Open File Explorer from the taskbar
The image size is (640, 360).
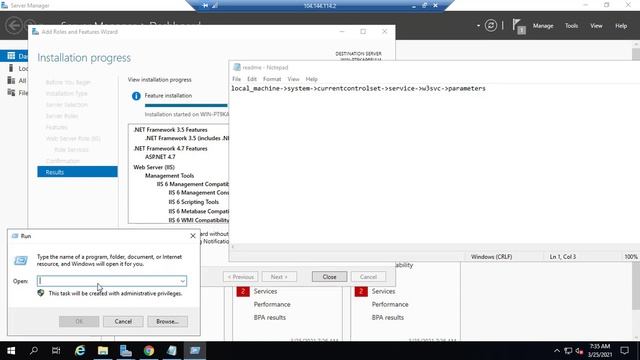[x=103, y=351]
